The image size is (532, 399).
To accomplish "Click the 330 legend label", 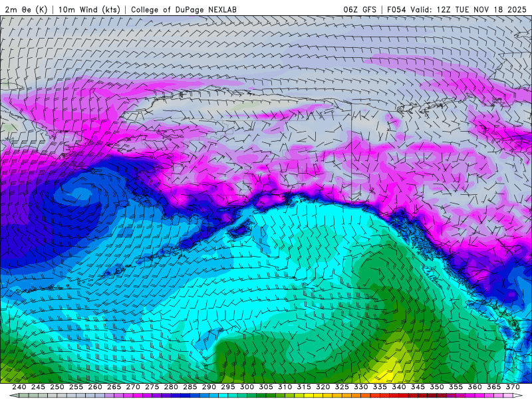I will (361, 387).
